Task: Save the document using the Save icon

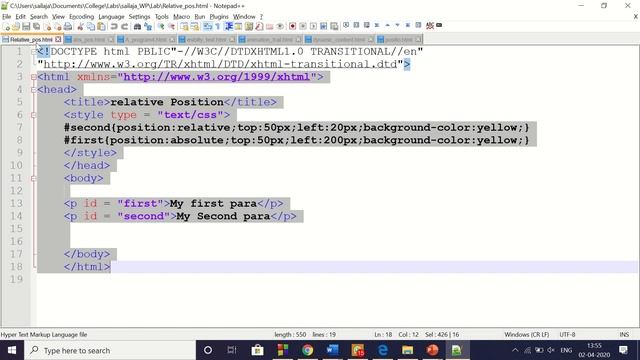Action: 26,27
